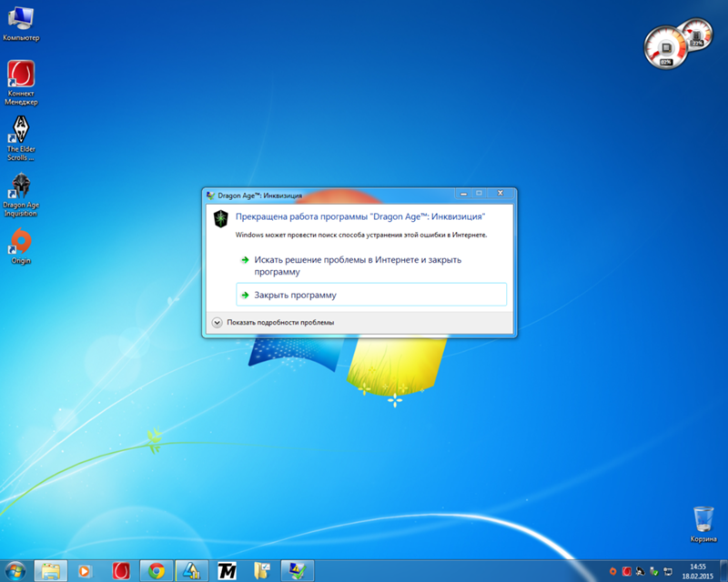The height and width of the screenshot is (582, 728).
Task: Click the text 'Windows может провести поиск способа'
Action: [361, 235]
